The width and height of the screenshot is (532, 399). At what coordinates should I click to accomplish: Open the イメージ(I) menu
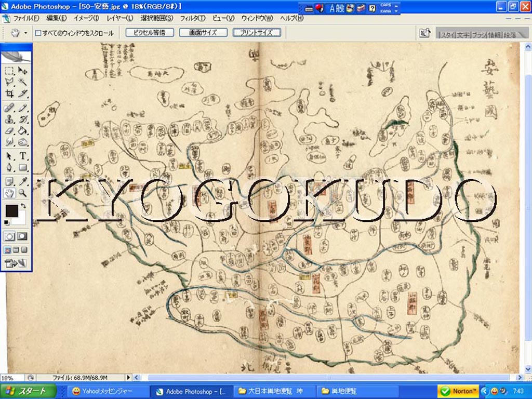tap(87, 18)
